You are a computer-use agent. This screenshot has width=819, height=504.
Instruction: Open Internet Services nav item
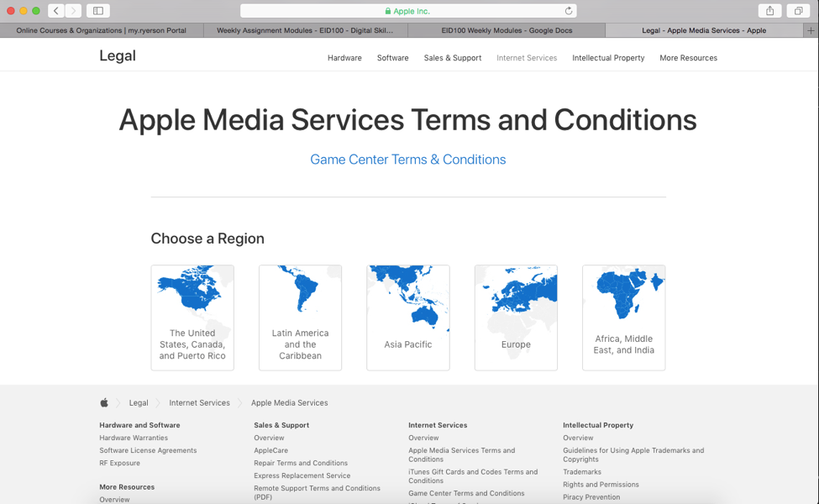click(x=527, y=58)
